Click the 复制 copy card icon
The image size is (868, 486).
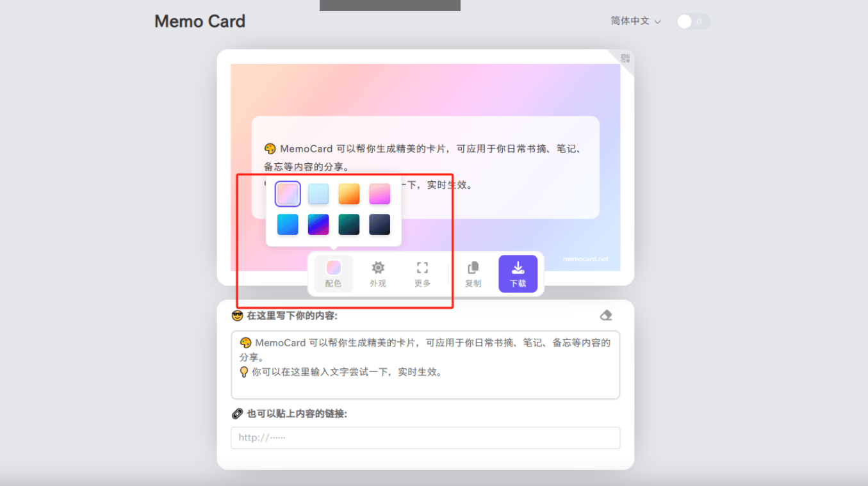(x=473, y=267)
